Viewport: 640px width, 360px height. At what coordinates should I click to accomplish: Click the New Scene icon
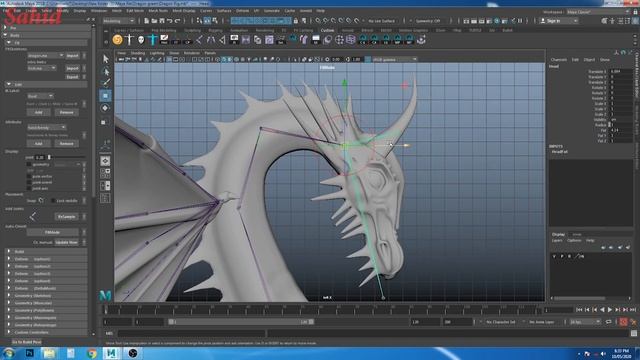(x=147, y=20)
